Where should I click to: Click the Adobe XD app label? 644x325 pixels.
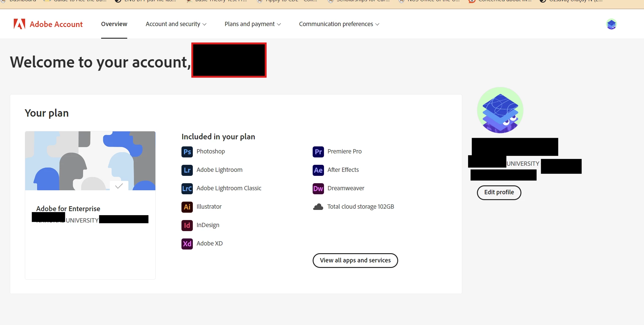(x=210, y=243)
